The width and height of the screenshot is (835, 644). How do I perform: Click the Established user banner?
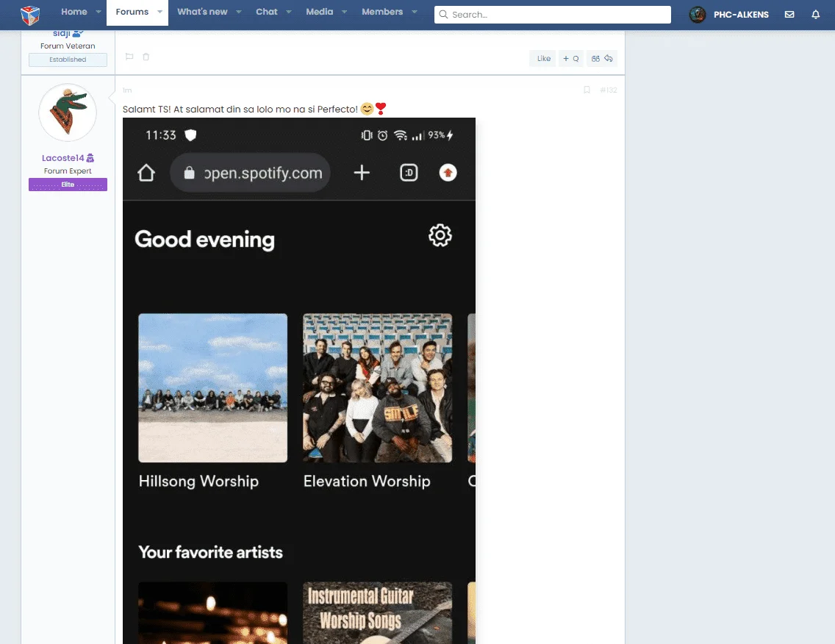click(x=68, y=60)
